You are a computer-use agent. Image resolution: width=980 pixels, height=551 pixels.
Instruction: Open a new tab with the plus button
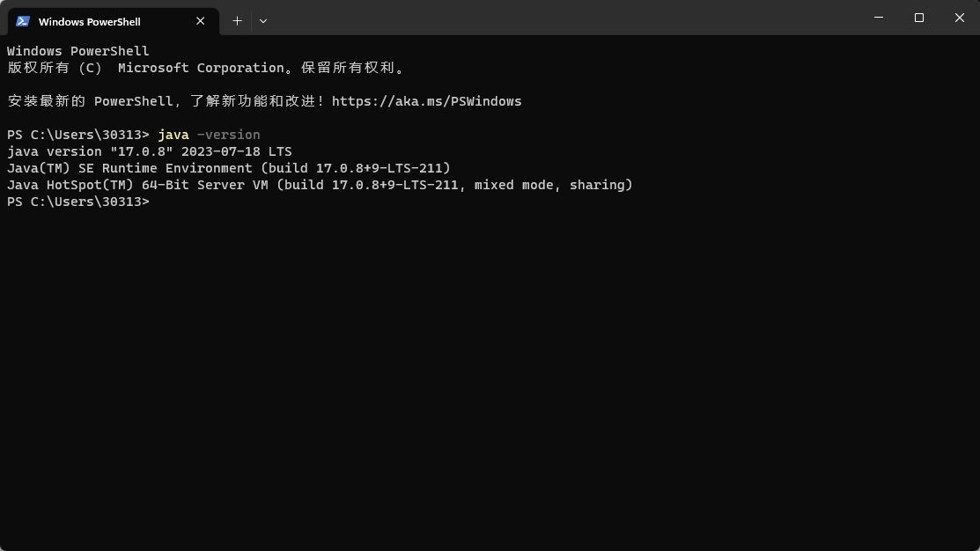click(x=237, y=20)
